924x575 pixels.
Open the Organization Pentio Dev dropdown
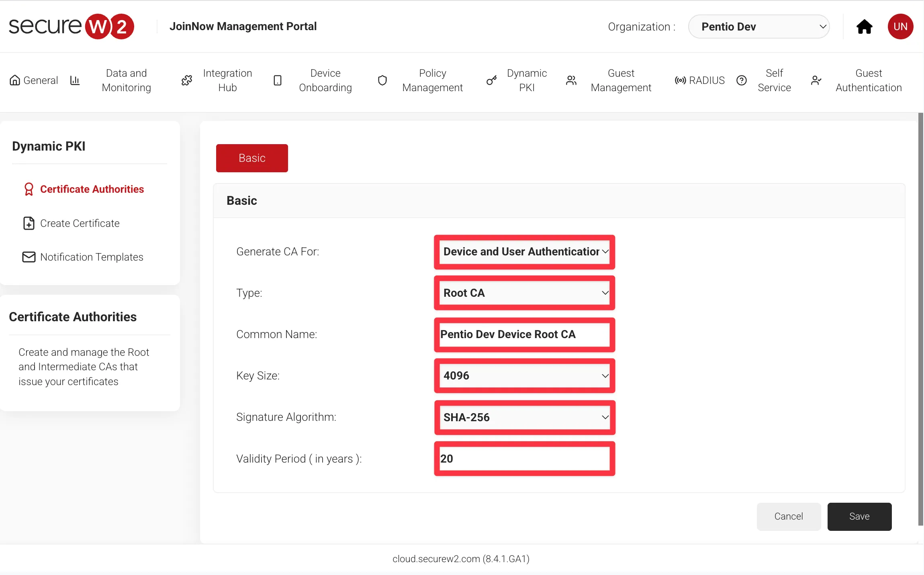pos(758,27)
